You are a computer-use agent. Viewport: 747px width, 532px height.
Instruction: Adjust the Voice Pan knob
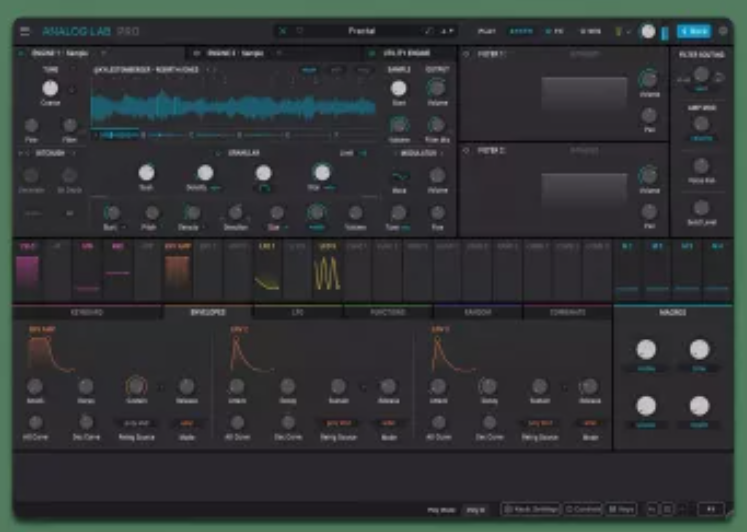point(701,166)
